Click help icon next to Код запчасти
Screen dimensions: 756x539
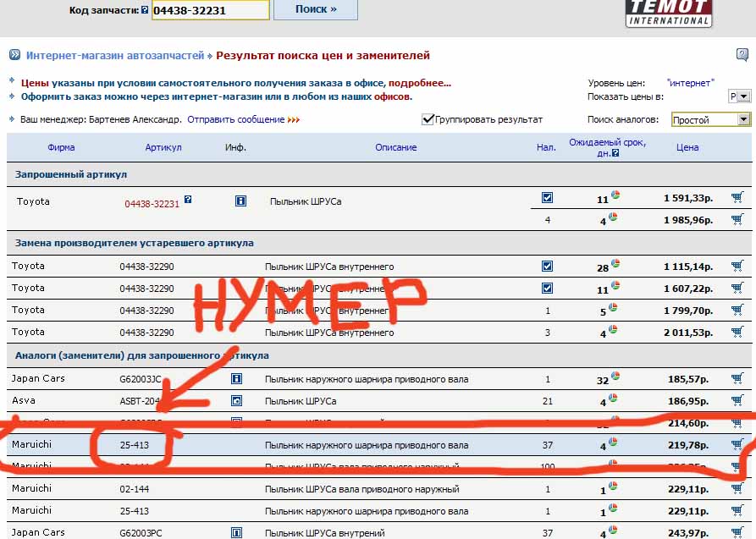click(145, 10)
